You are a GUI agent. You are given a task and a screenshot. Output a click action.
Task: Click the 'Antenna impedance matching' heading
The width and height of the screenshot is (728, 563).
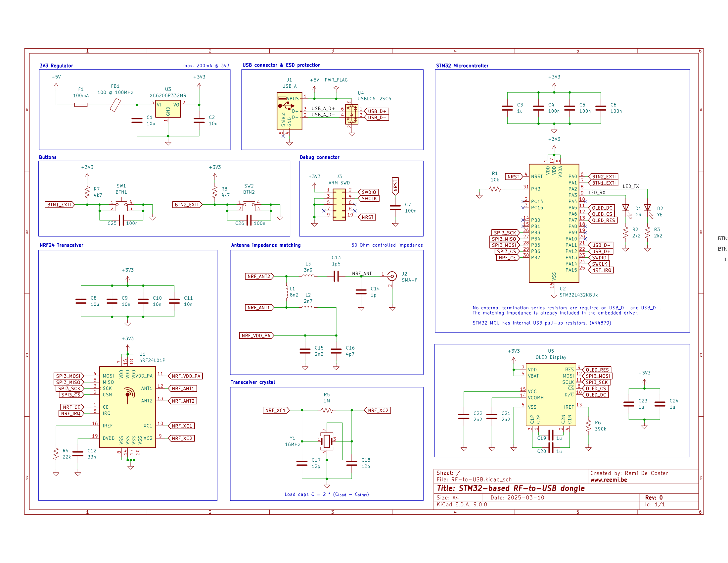[266, 245]
